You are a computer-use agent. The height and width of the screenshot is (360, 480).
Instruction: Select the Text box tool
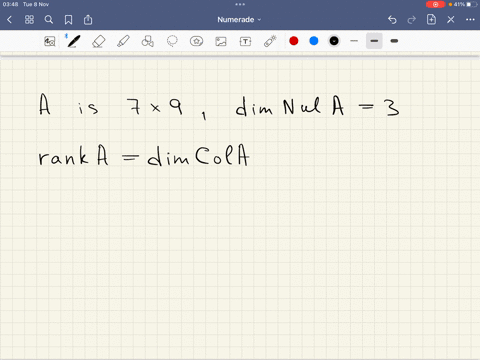(x=245, y=41)
